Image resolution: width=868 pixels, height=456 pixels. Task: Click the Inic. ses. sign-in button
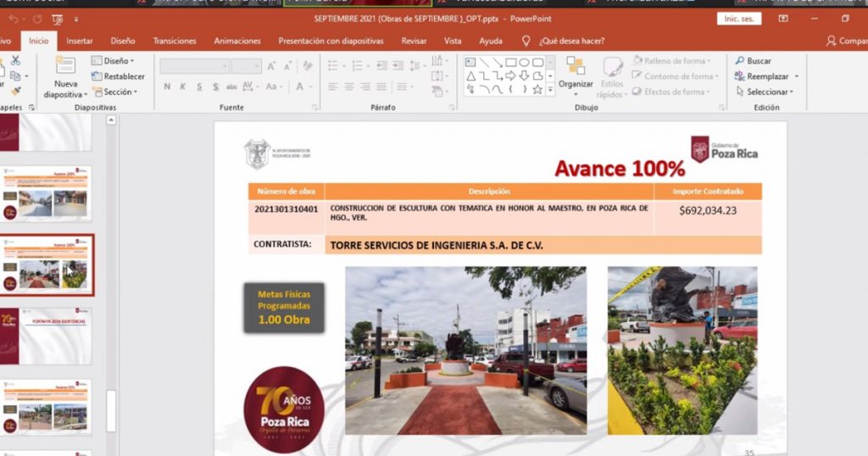pos(738,19)
